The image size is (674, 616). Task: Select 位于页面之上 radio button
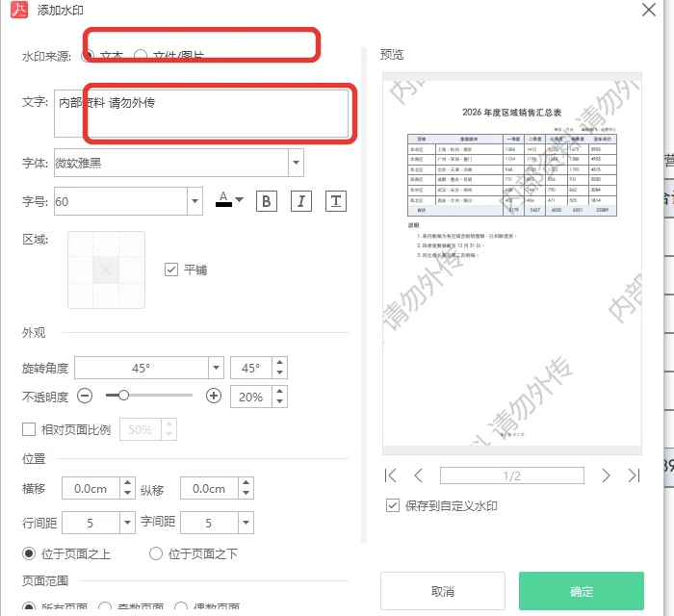point(29,553)
